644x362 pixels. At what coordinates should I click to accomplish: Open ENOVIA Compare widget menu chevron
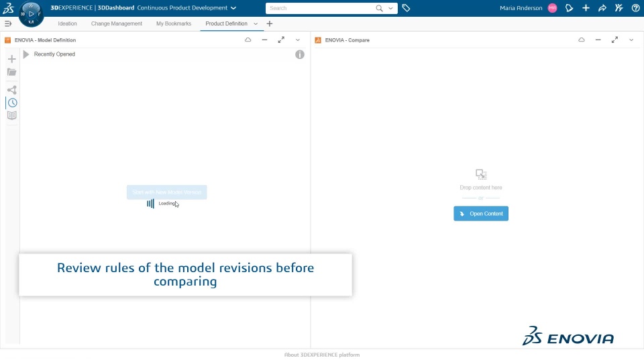coord(631,40)
